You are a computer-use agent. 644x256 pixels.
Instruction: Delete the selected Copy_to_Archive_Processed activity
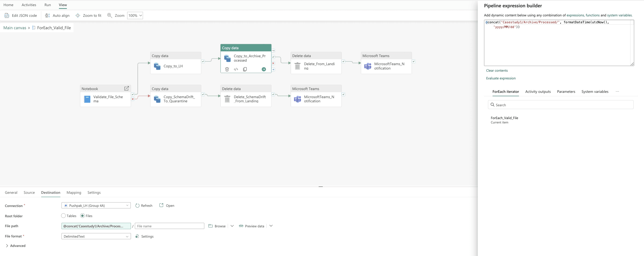coord(227,69)
